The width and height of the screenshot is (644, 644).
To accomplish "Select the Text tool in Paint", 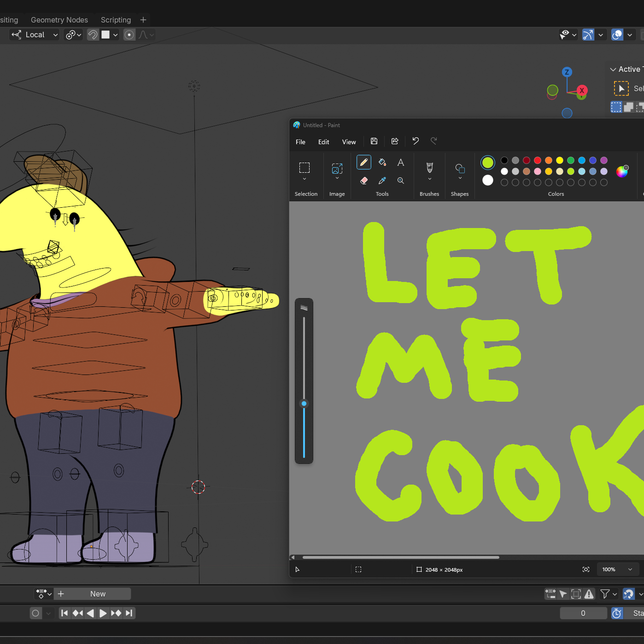I will 401,162.
